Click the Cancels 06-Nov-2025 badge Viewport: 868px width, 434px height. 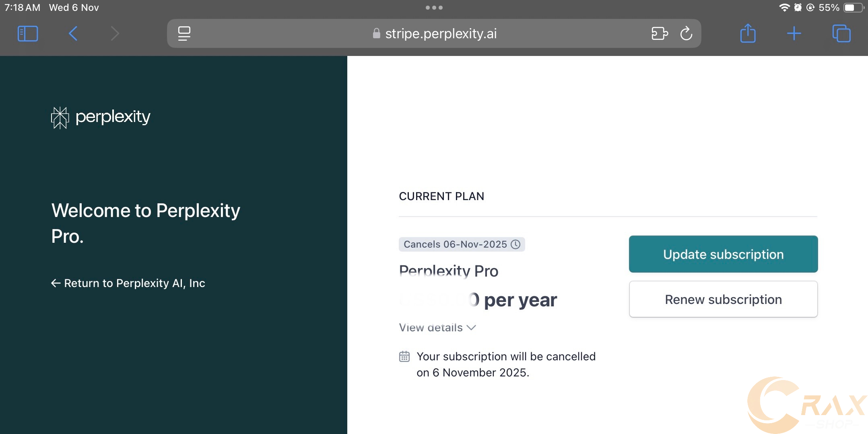(x=455, y=244)
